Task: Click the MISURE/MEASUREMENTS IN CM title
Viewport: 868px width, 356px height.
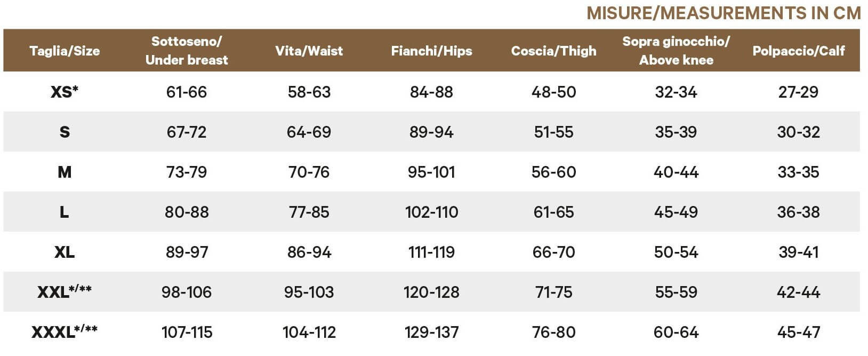Action: [724, 13]
